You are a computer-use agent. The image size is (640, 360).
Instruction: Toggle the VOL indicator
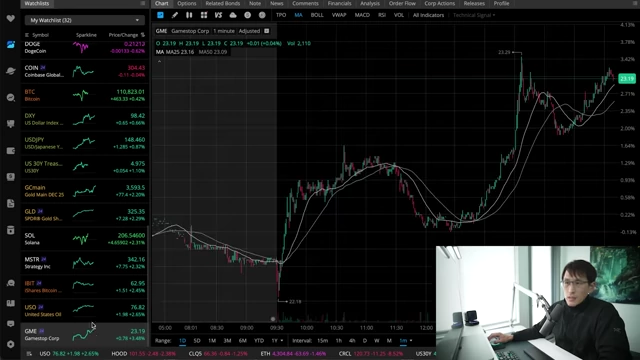click(x=399, y=15)
